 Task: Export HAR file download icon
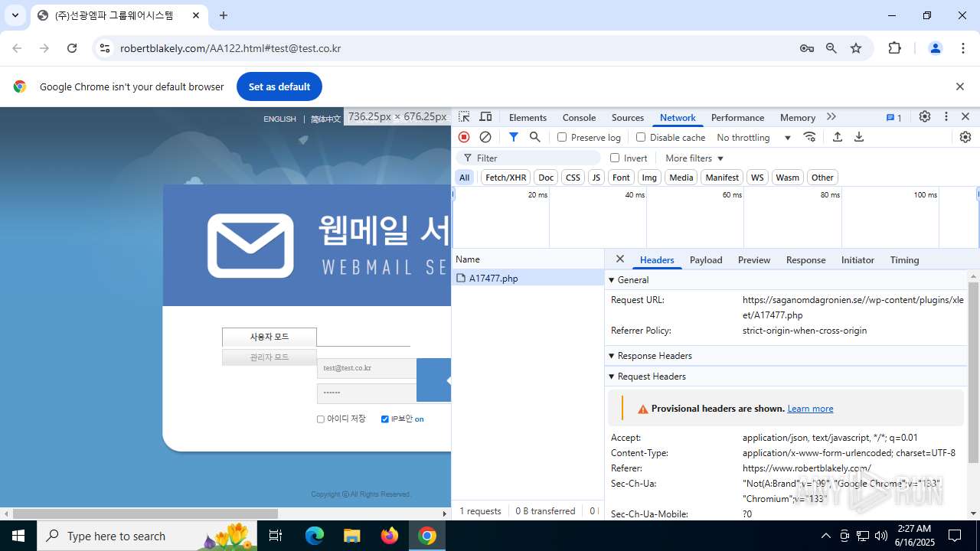pyautogui.click(x=859, y=137)
